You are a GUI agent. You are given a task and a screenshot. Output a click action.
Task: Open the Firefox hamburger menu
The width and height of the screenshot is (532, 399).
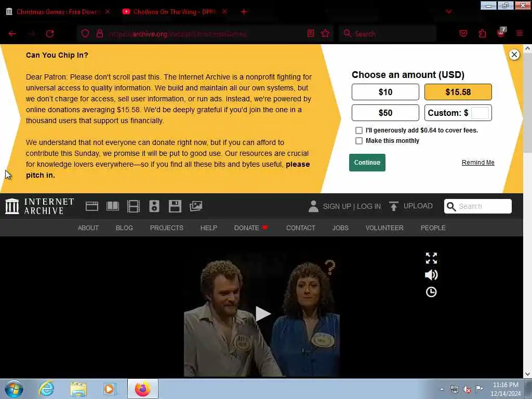[x=520, y=33]
